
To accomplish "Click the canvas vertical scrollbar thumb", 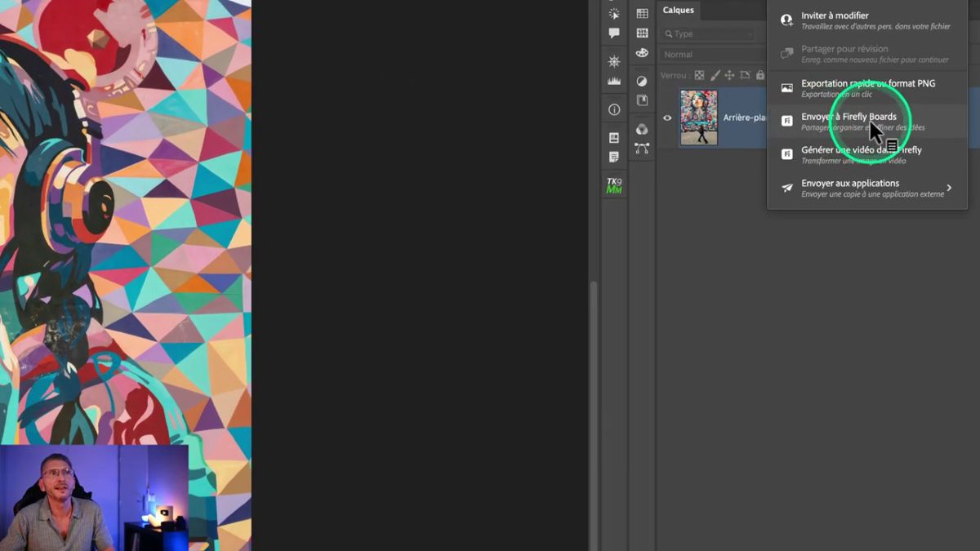I will point(593,415).
